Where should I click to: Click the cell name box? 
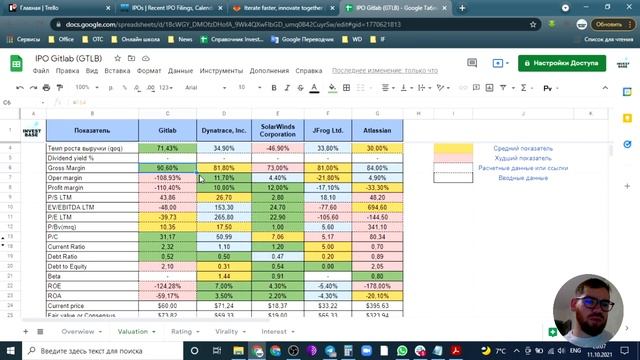[x=23, y=102]
